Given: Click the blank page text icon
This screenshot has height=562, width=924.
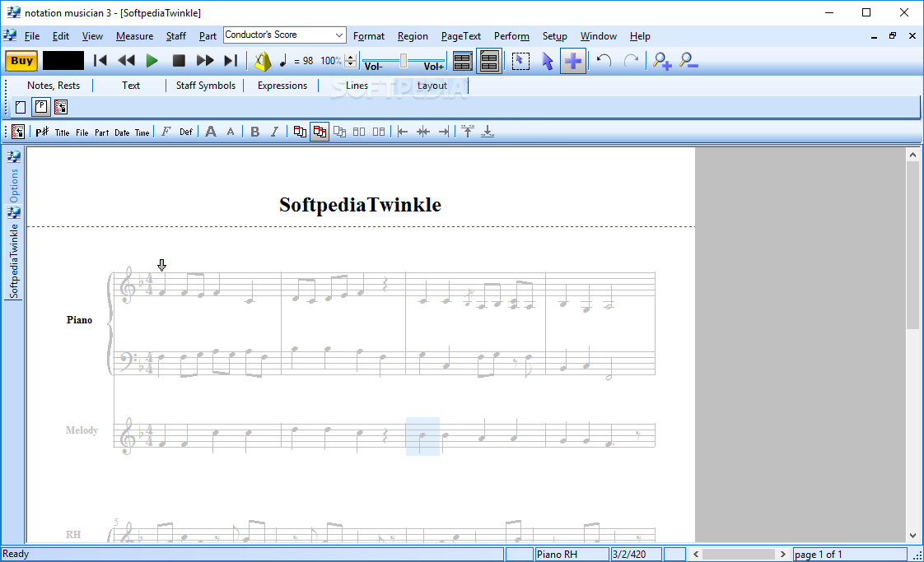Looking at the screenshot, I should tap(21, 107).
